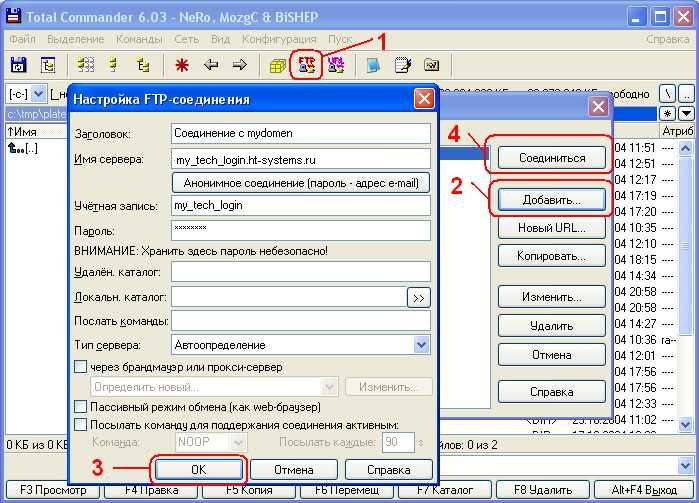Click the Учётная запись input field
Viewport: 699px width, 503px height.
point(299,206)
